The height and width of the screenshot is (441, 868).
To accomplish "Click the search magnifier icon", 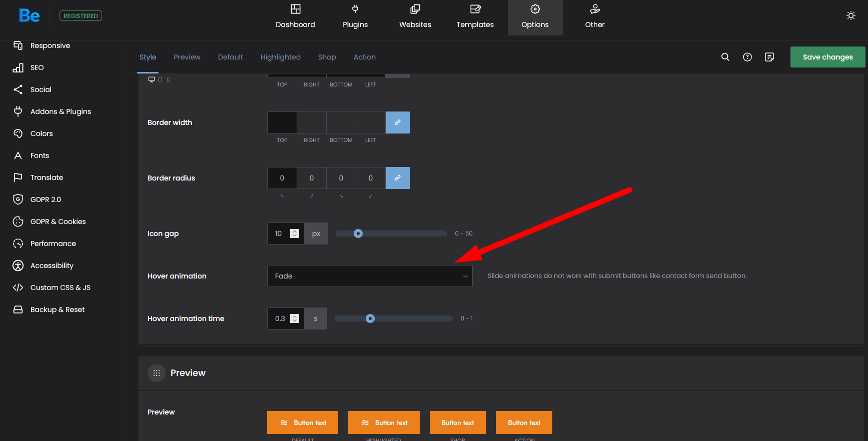I will point(725,57).
